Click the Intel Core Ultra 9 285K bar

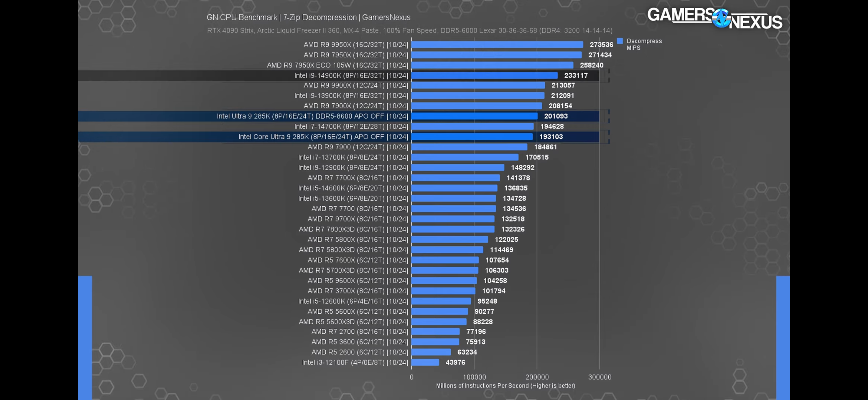tap(472, 137)
